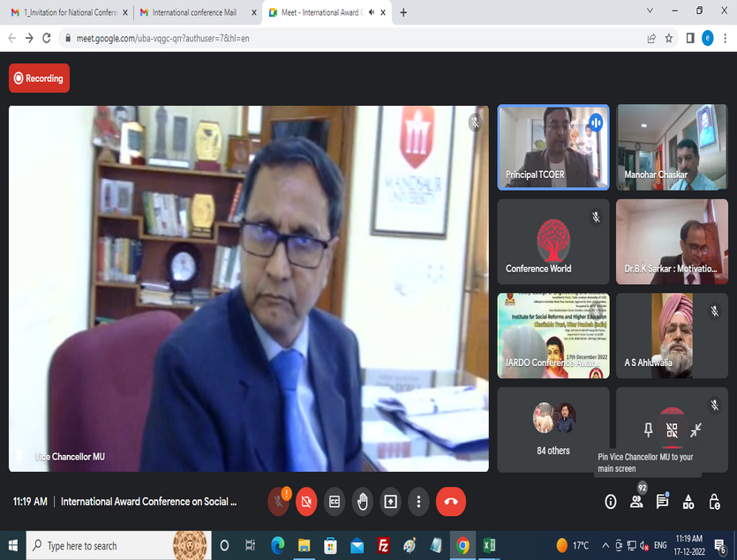Screen dimensions: 737x560
Task: Open 17°C weather widget
Action: coord(572,545)
